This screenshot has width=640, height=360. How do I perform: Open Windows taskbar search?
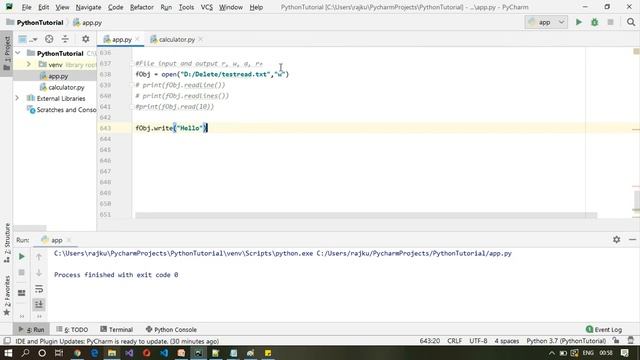pos(25,353)
